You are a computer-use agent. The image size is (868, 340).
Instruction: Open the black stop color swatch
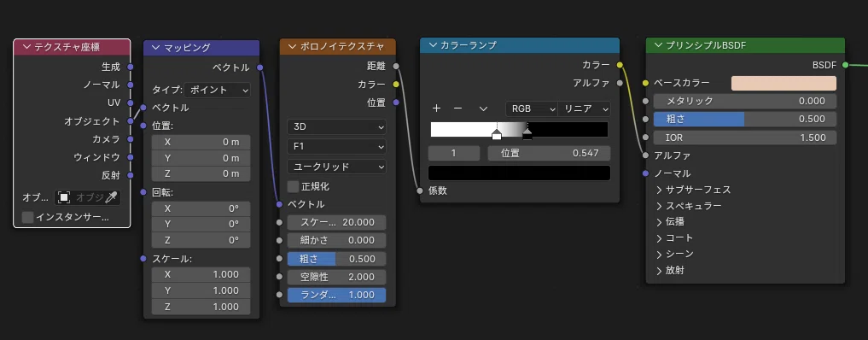[519, 173]
